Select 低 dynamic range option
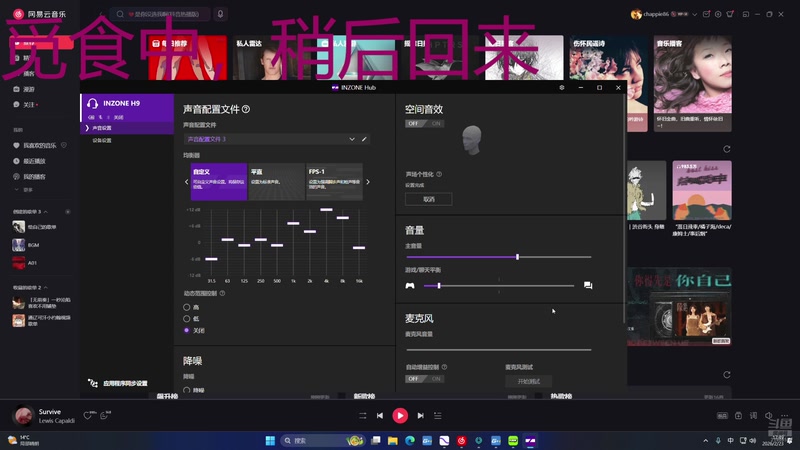 (187, 318)
